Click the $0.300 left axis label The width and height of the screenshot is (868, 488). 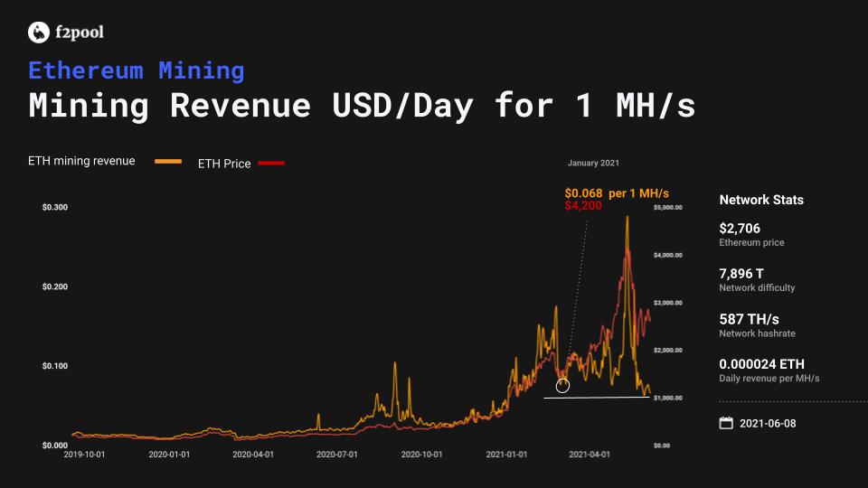coord(55,207)
